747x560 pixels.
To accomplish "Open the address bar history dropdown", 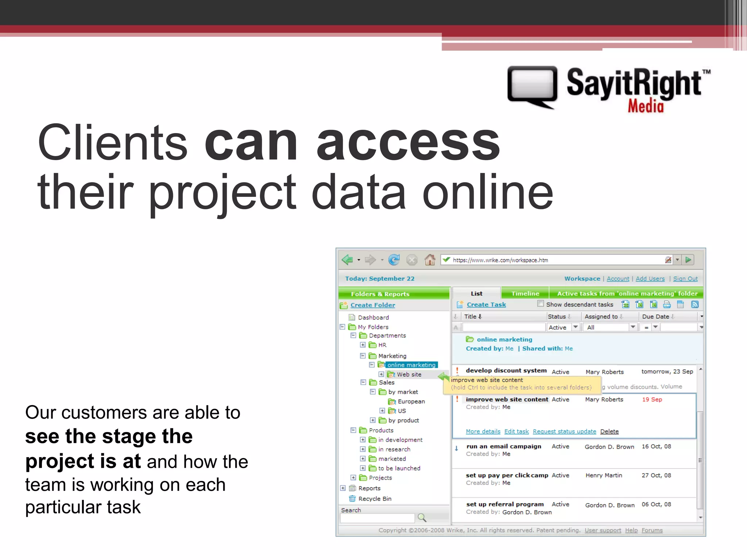I will tap(677, 260).
